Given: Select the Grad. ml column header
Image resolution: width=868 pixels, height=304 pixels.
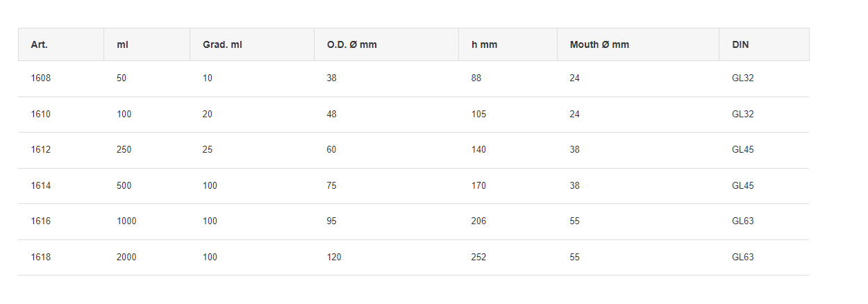Looking at the screenshot, I should pyautogui.click(x=222, y=44).
